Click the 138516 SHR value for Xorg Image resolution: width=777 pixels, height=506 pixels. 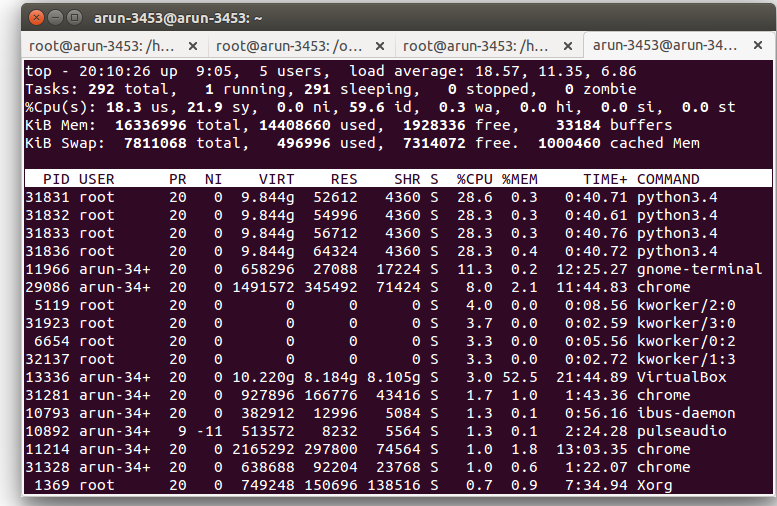point(393,485)
